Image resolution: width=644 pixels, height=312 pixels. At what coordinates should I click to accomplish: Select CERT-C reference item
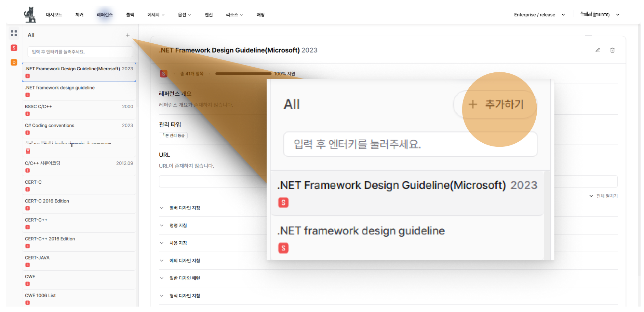pyautogui.click(x=79, y=186)
